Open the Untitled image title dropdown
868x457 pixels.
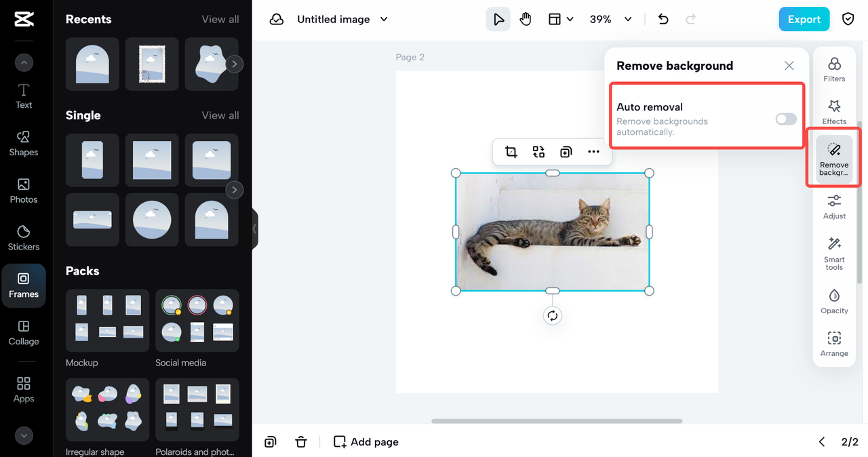point(342,20)
